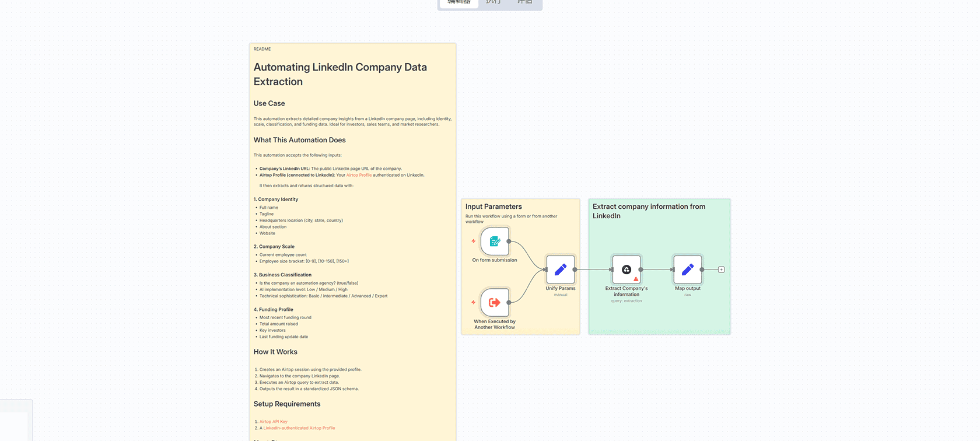
Task: Switch to the 评估 (Evaluations) tab
Action: point(524,2)
